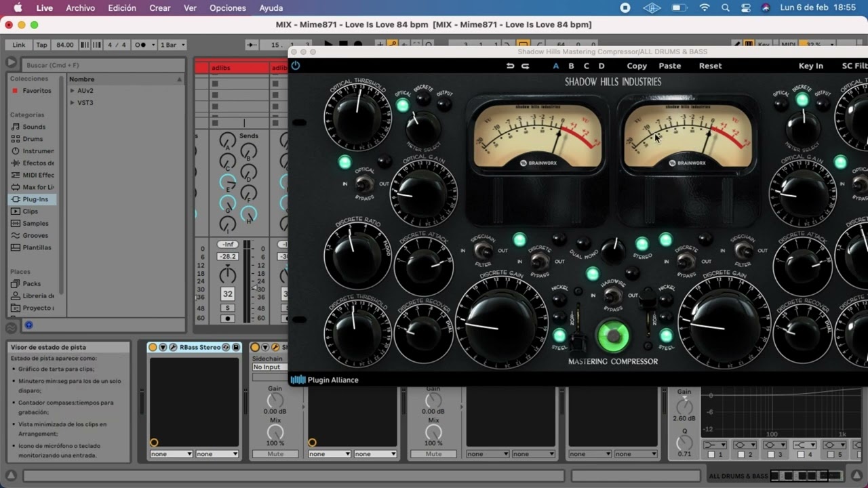Click the plugin Copy button
The height and width of the screenshot is (488, 868).
[637, 66]
